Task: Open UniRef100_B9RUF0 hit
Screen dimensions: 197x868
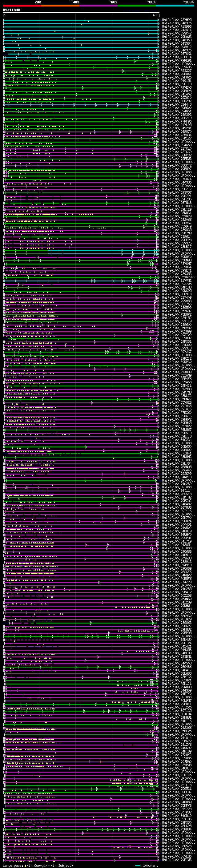Action: [x=177, y=257]
